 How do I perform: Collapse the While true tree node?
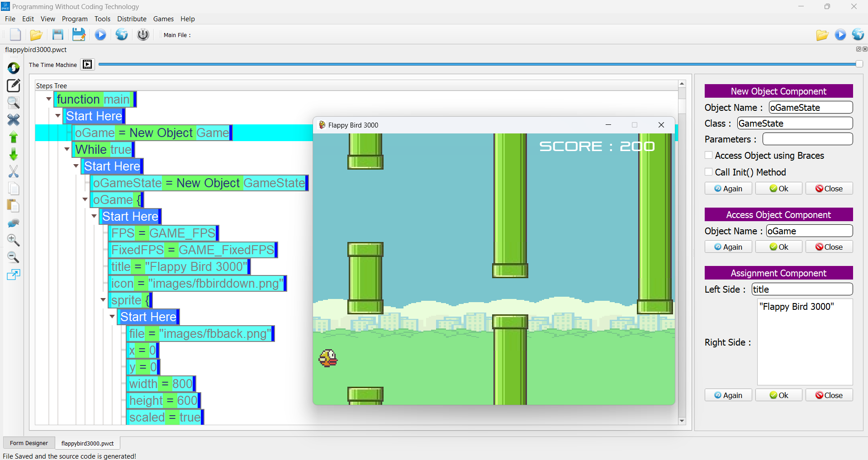pos(66,149)
